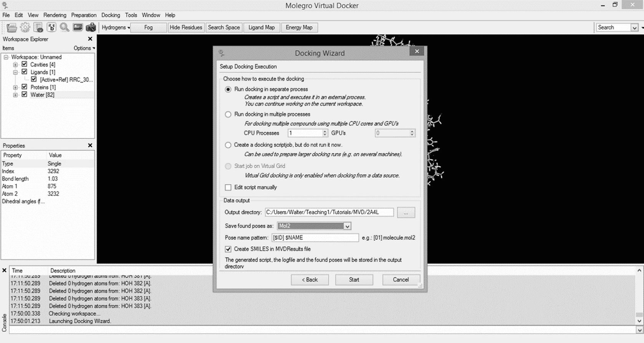Click the Docking Wizard title icon
This screenshot has width=644, height=343.
tap(222, 53)
